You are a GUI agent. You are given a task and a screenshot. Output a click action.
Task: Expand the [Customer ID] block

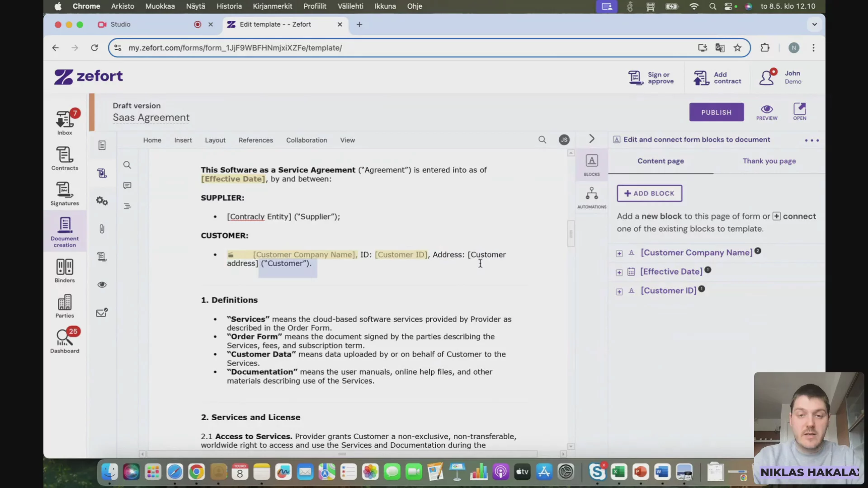[x=619, y=292]
